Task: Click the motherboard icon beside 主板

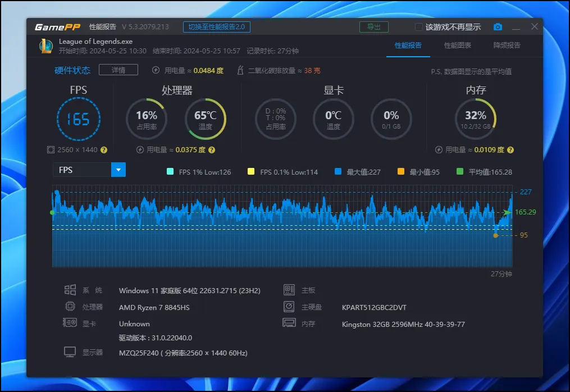Action: (x=289, y=290)
